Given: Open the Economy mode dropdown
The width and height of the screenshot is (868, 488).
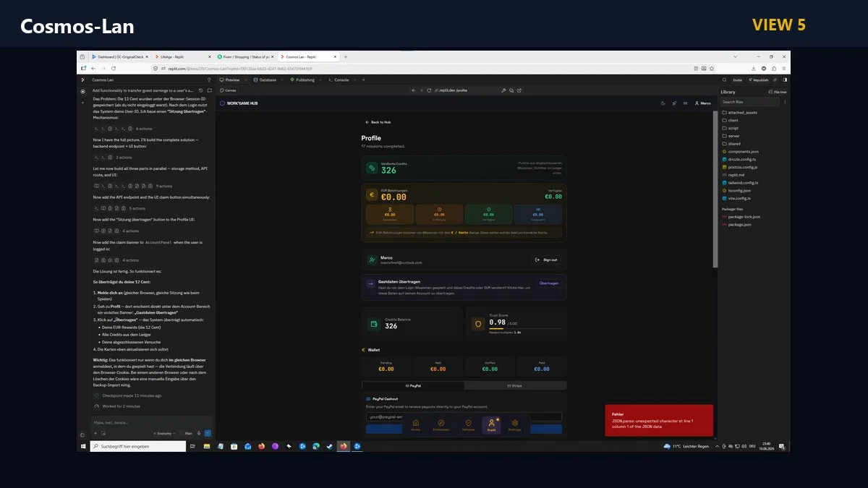Looking at the screenshot, I should pos(164,433).
